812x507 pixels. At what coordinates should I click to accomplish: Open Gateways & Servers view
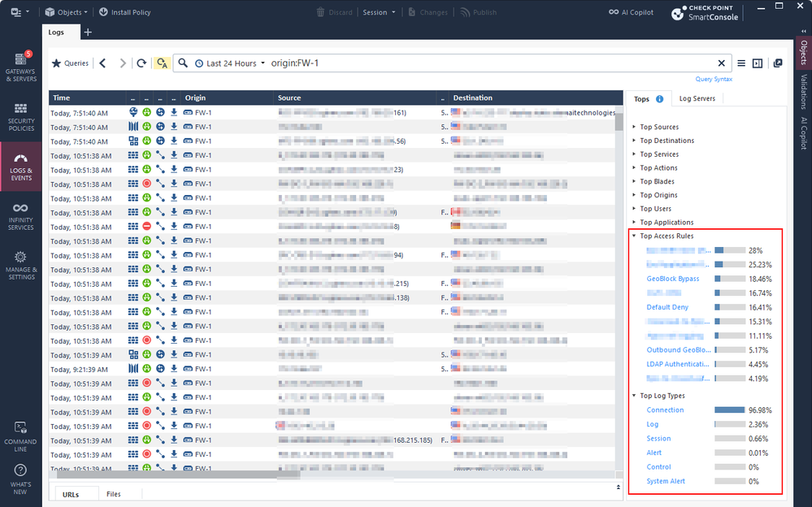21,67
